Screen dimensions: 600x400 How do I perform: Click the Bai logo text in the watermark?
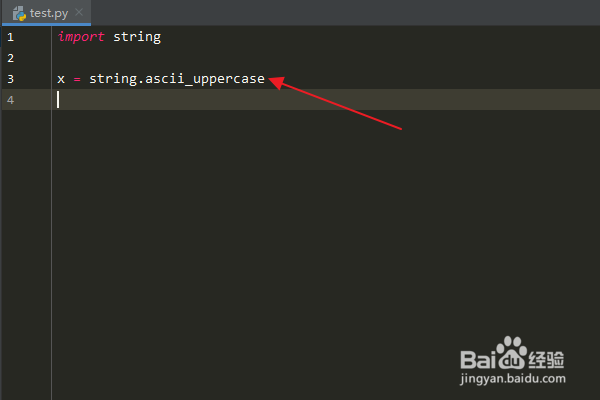click(x=477, y=356)
